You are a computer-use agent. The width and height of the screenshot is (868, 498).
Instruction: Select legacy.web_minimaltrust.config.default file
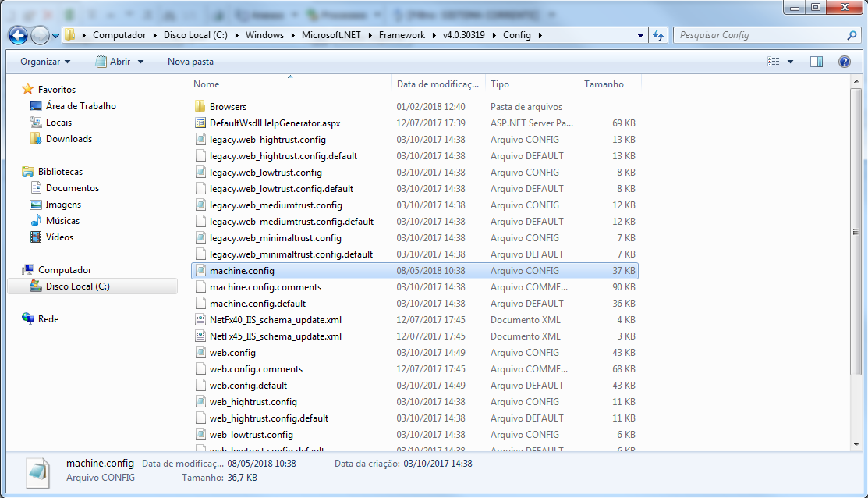coord(291,254)
